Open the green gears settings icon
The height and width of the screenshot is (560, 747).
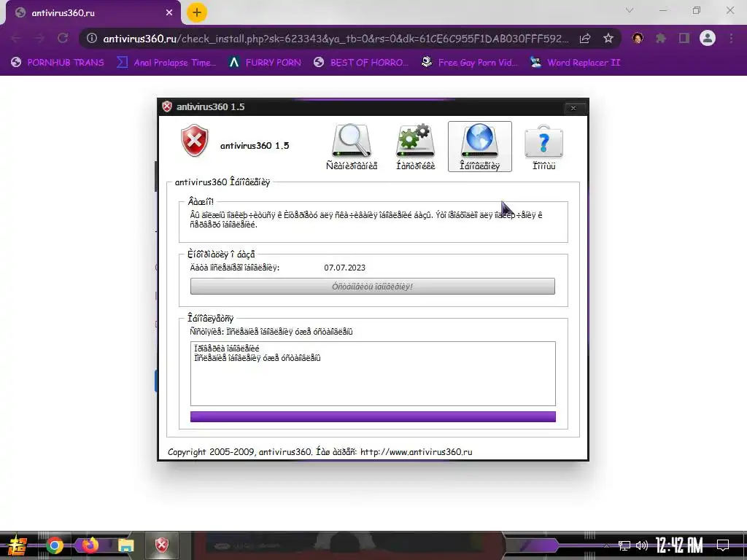coord(415,146)
